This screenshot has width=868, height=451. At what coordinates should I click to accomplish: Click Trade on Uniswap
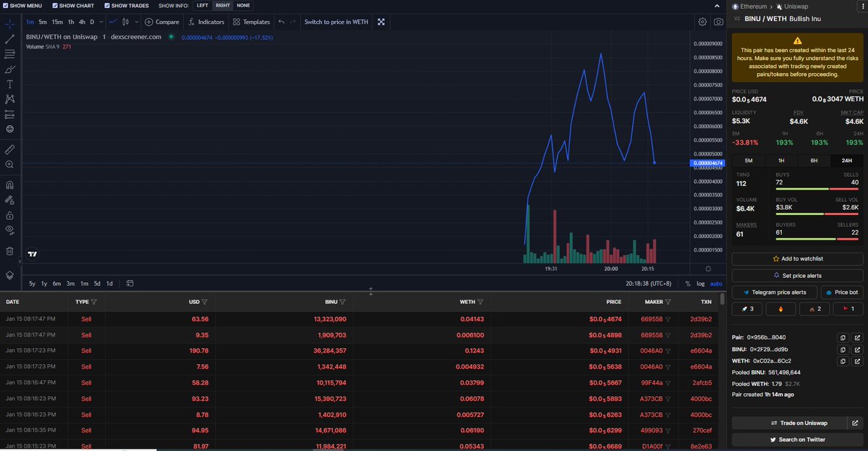(788, 423)
